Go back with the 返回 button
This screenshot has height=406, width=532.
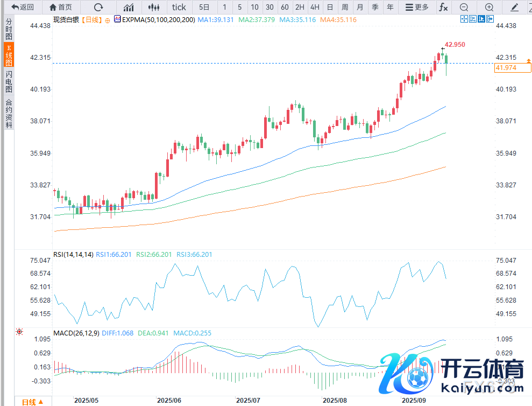[x=22, y=7]
